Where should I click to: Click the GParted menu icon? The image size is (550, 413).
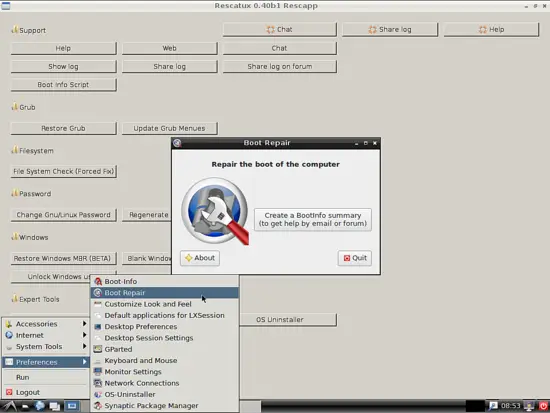click(98, 349)
